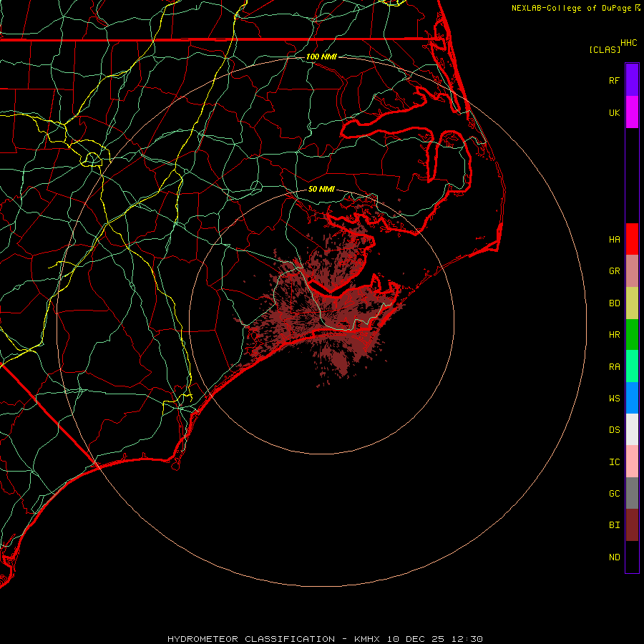
Task: Click the BI brown legend swatch
Action: point(632,525)
